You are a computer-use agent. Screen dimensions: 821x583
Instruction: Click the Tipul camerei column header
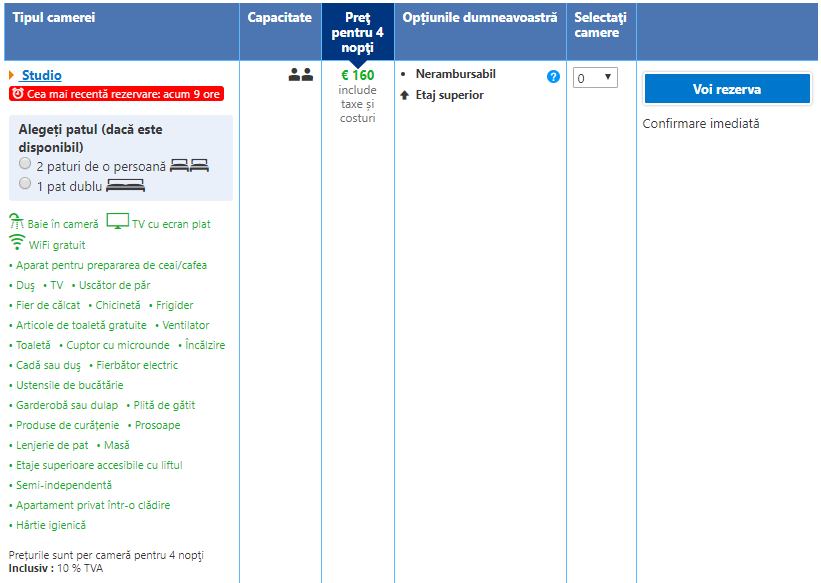click(53, 18)
